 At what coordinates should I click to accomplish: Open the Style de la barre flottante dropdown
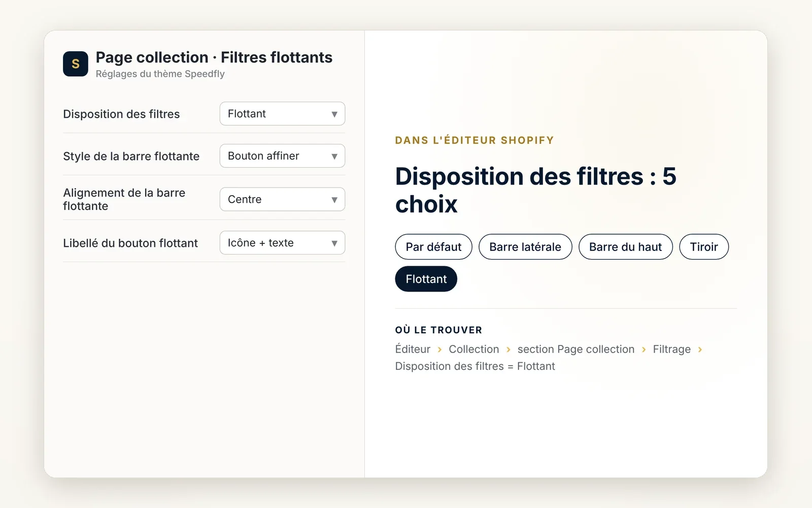pos(282,156)
